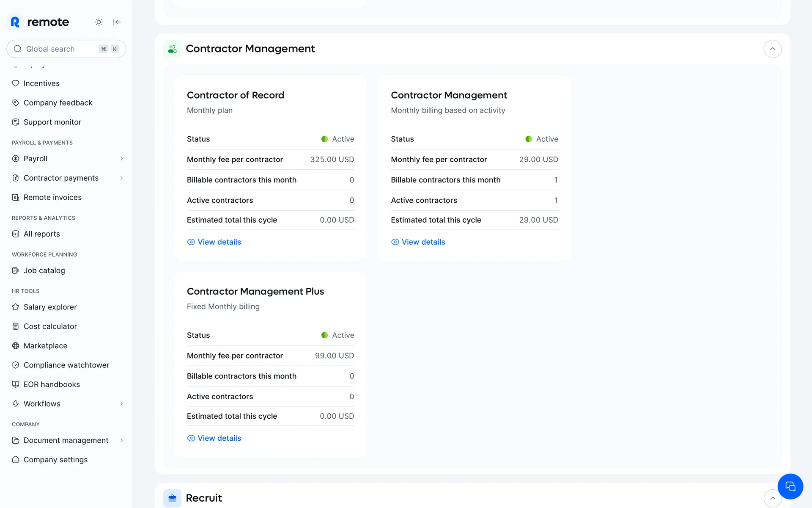This screenshot has height=508, width=812.
Task: Collapse the Contractor Management section chevron
Action: (772, 49)
